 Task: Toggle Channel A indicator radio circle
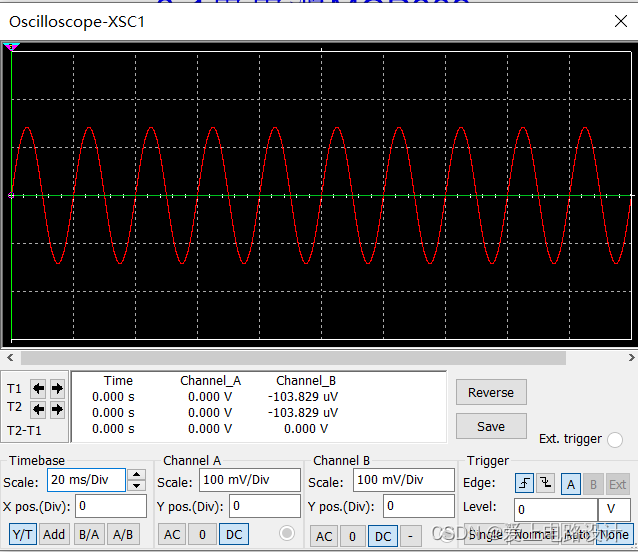point(287,533)
